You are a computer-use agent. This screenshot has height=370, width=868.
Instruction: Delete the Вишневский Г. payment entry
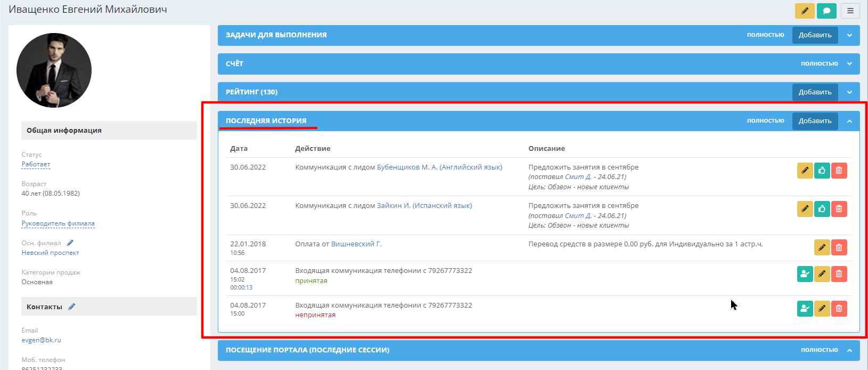(x=839, y=247)
